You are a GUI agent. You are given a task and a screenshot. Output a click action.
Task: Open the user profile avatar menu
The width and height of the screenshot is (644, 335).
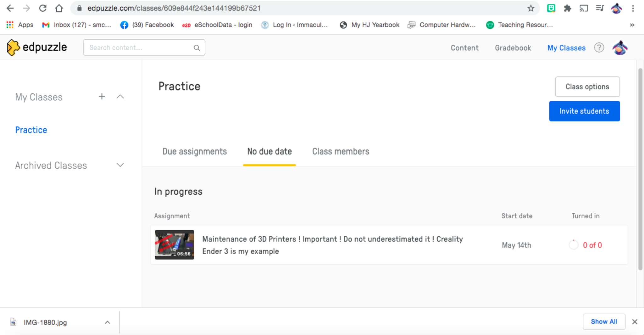coord(620,48)
